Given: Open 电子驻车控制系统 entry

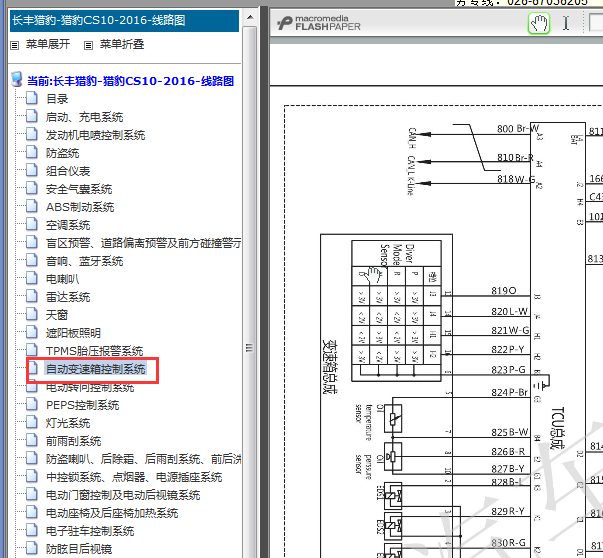Looking at the screenshot, I should 90,531.
